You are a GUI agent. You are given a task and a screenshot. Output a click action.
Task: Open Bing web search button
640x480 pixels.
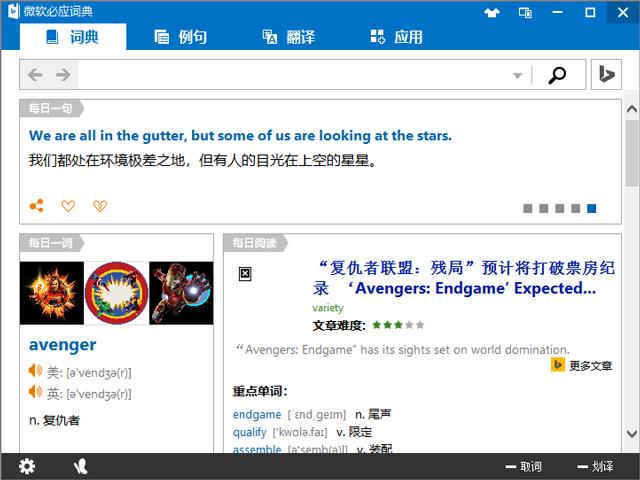pyautogui.click(x=607, y=75)
